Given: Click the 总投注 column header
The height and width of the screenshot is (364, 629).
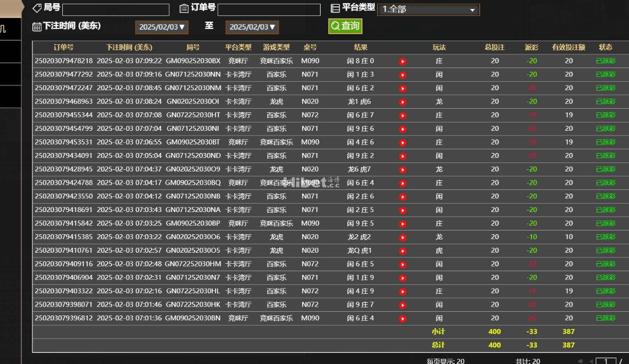Looking at the screenshot, I should coord(495,47).
